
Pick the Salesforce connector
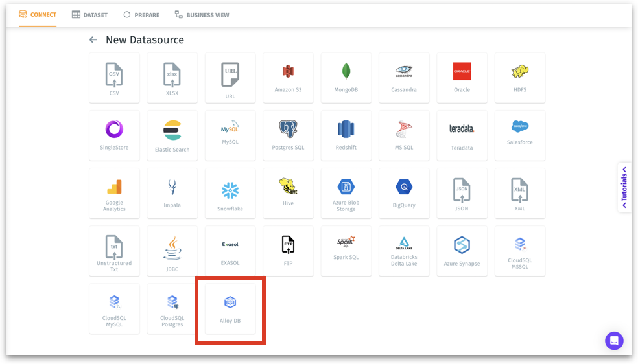tap(520, 135)
